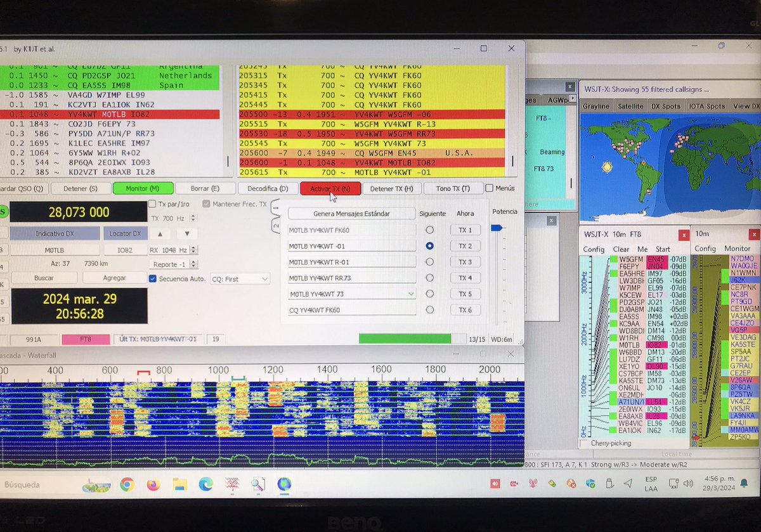The image size is (761, 532).
Task: Click the Indicativo DX callsign field M0TLB
Action: coord(55,250)
